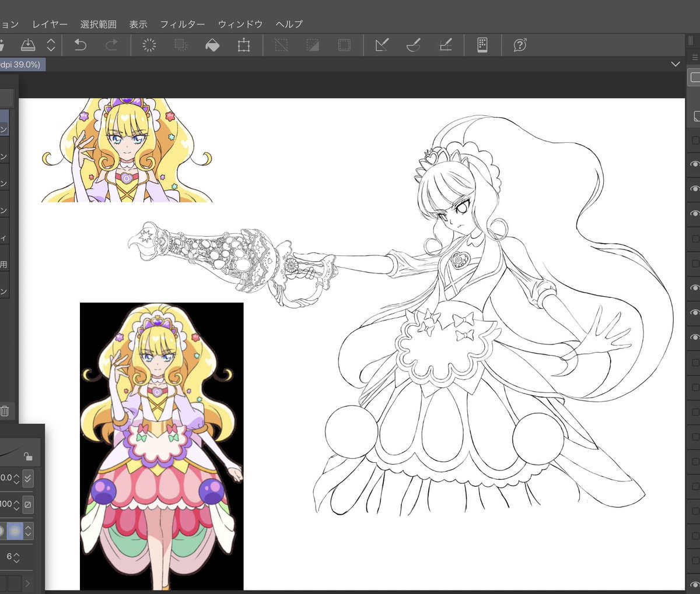
Task: Open the ウィンドウ menu
Action: [240, 24]
